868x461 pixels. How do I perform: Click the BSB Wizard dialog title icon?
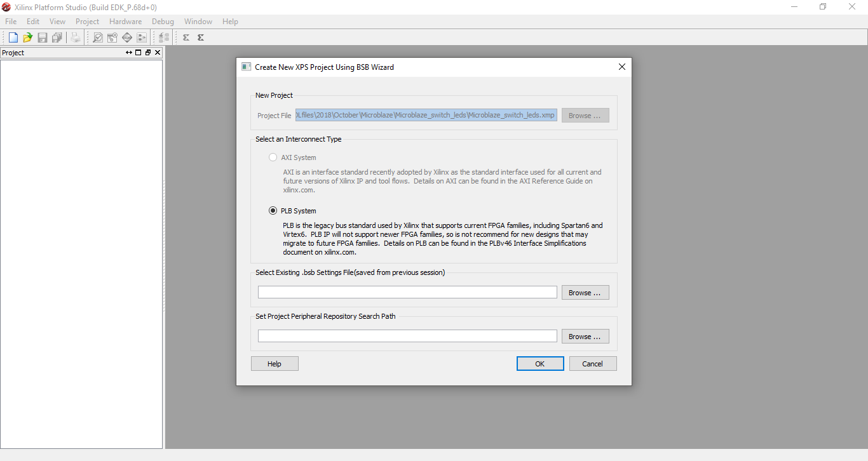[x=247, y=67]
